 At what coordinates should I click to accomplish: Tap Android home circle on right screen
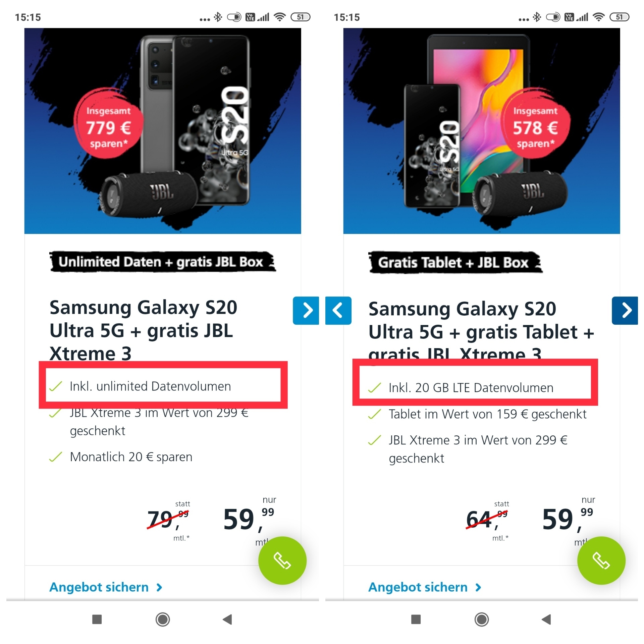482,619
